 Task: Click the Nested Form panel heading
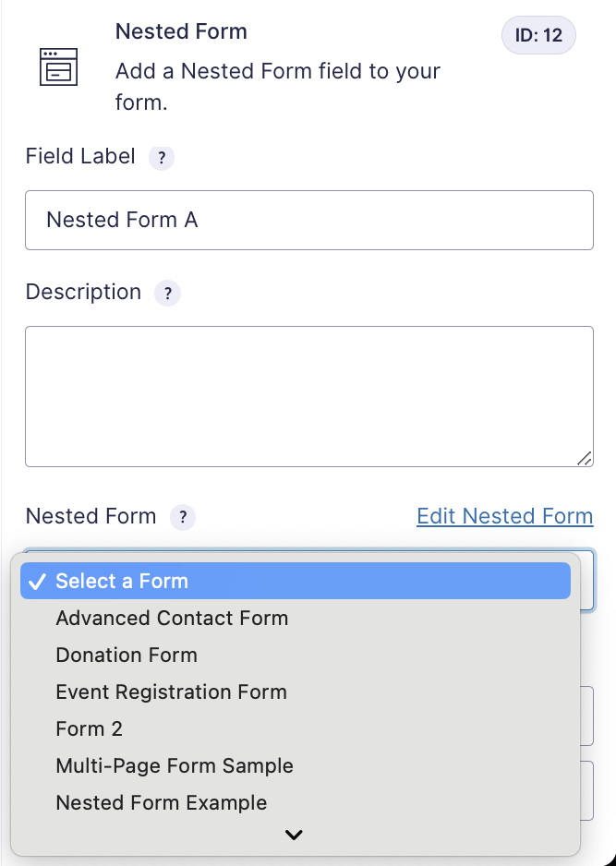[181, 31]
